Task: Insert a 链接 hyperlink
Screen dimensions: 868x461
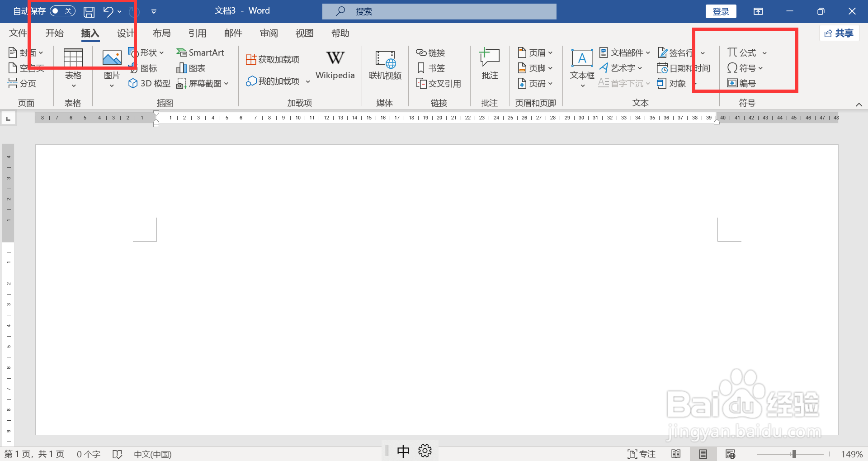Action: (430, 52)
